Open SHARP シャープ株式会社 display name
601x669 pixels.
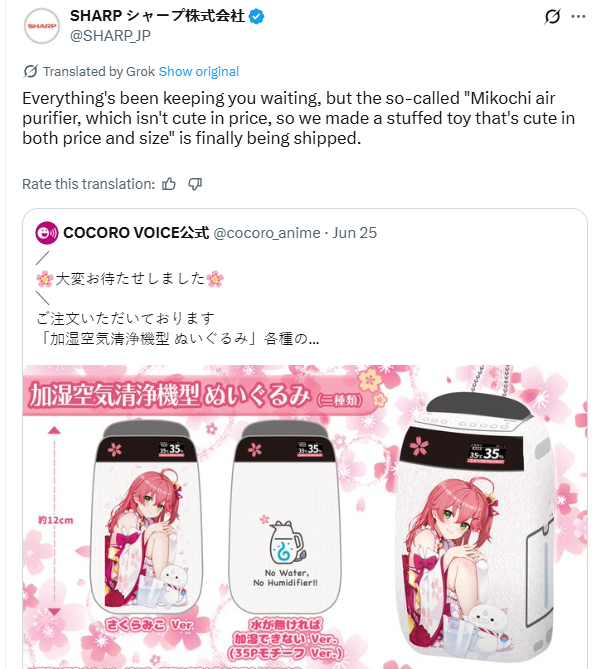pos(157,16)
